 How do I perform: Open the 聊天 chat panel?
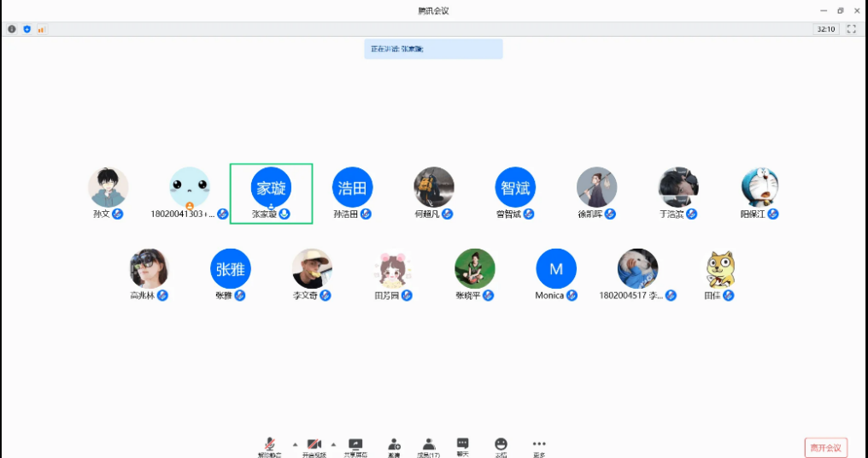click(462, 445)
